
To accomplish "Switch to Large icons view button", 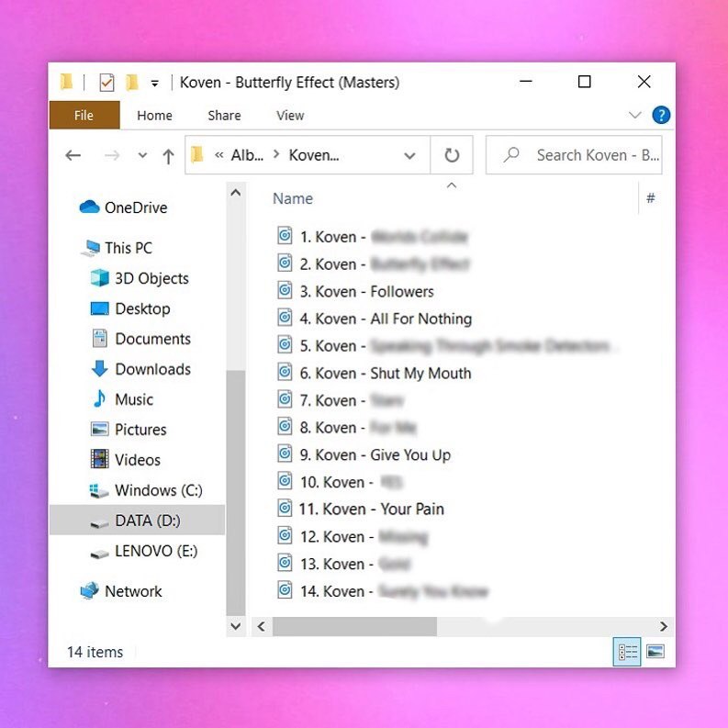I will click(x=655, y=652).
